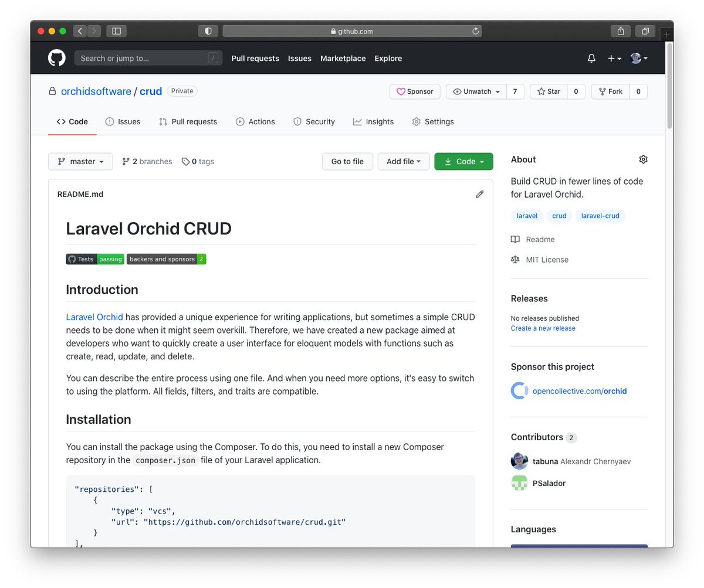This screenshot has width=704, height=588.
Task: Switch to the Security tab
Action: [x=314, y=121]
